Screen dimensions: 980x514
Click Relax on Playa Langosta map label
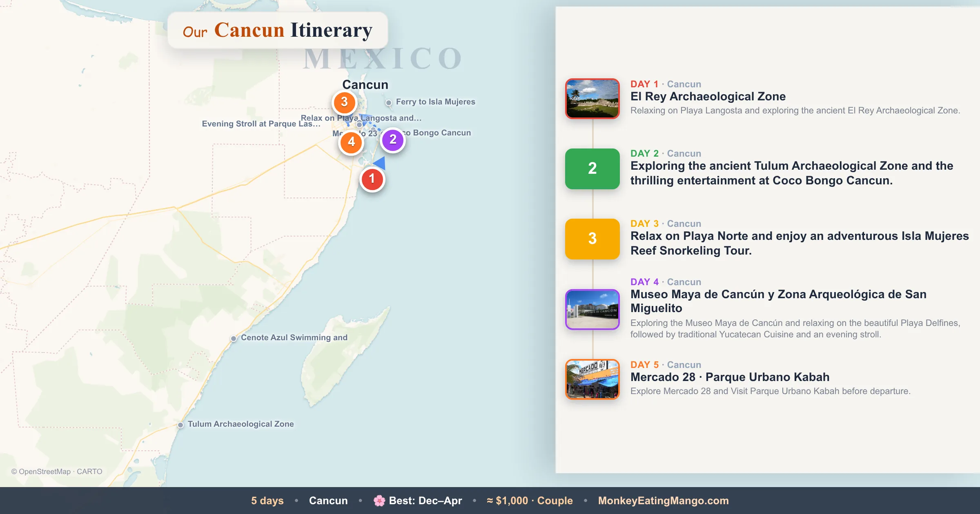click(361, 118)
